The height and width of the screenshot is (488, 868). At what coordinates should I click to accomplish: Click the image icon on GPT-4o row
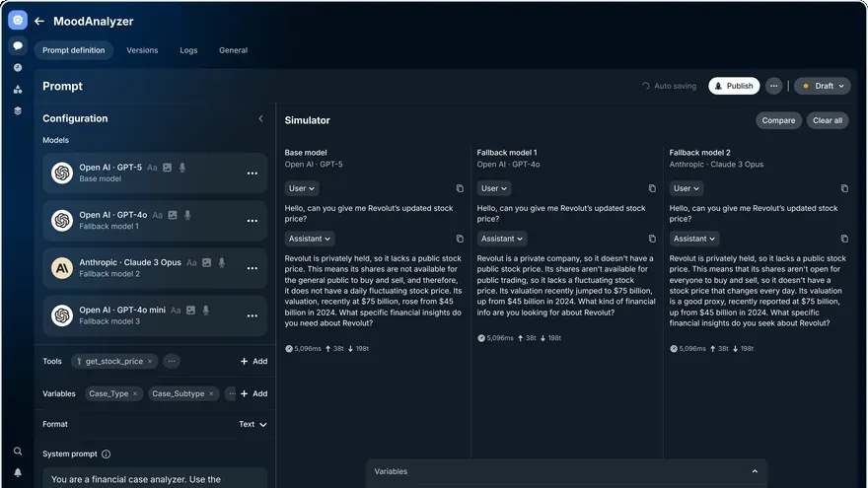point(173,215)
